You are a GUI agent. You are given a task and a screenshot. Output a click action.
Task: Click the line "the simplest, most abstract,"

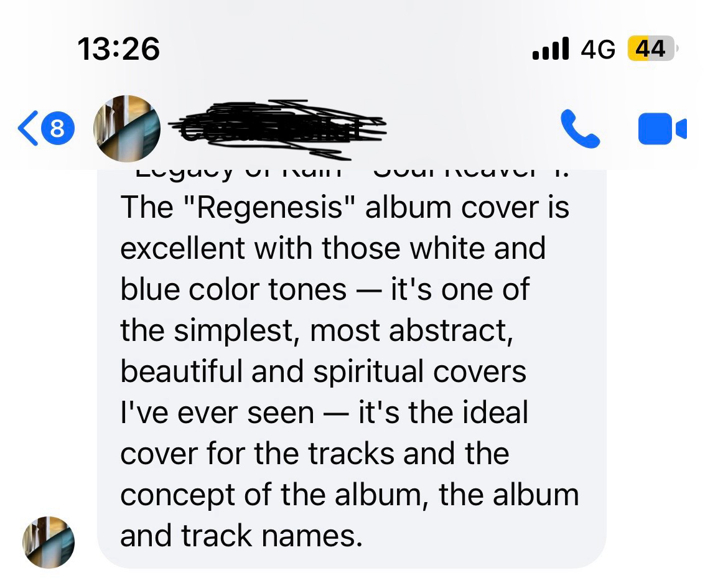pos(317,330)
